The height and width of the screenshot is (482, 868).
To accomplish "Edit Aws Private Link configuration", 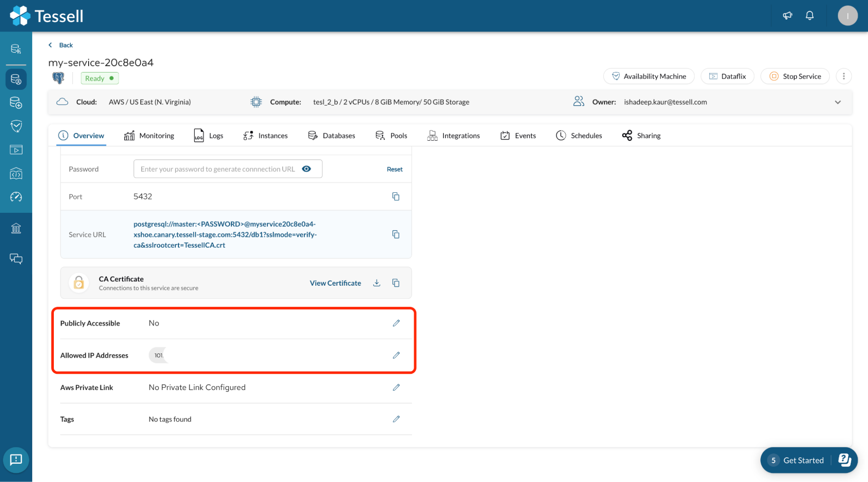I will (x=396, y=387).
